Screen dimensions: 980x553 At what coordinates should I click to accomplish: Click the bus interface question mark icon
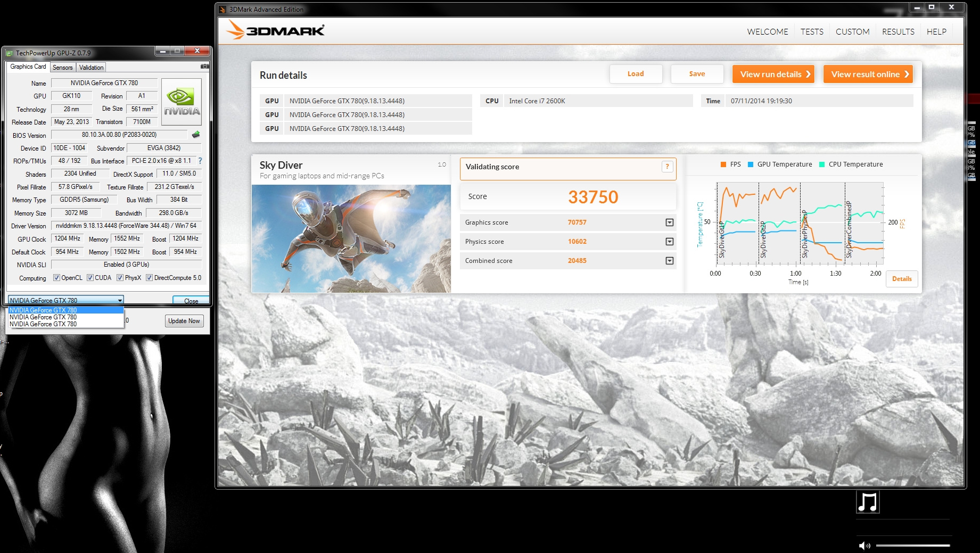[x=200, y=161]
